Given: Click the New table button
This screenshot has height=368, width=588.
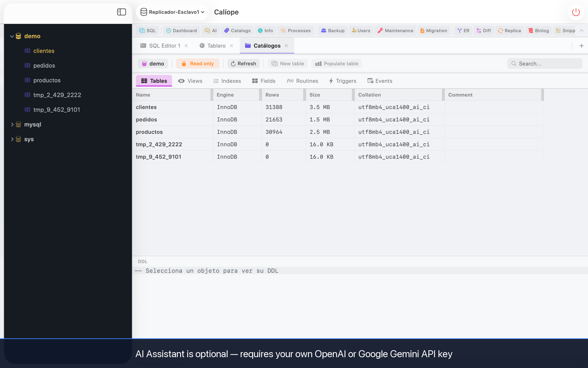Looking at the screenshot, I should 287,63.
